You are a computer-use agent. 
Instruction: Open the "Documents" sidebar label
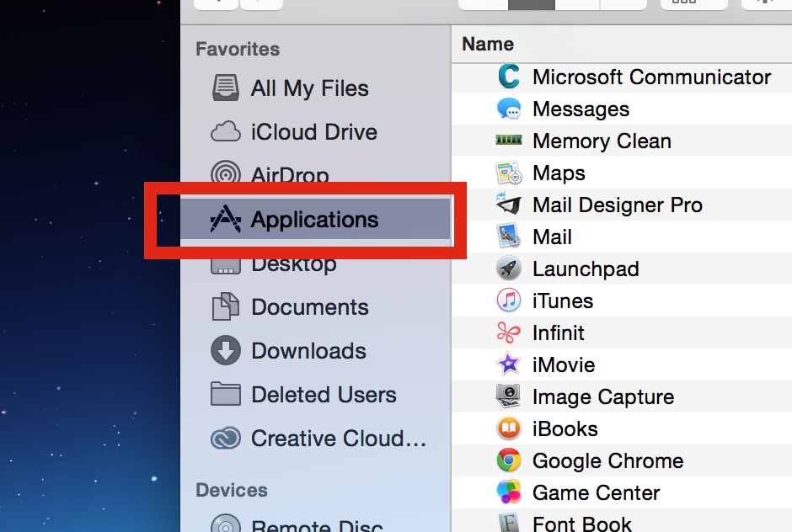point(309,307)
